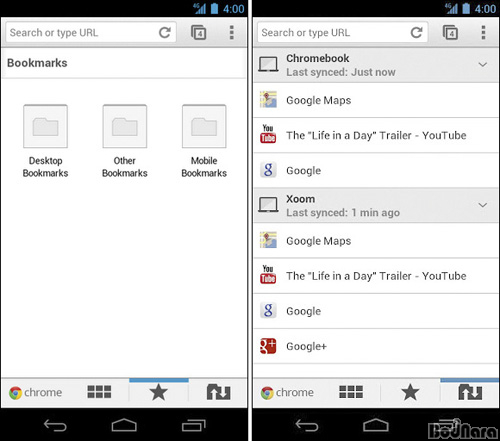Image resolution: width=500 pixels, height=441 pixels.
Task: Open the Mobile Bookmarks folder
Action: coord(204,141)
